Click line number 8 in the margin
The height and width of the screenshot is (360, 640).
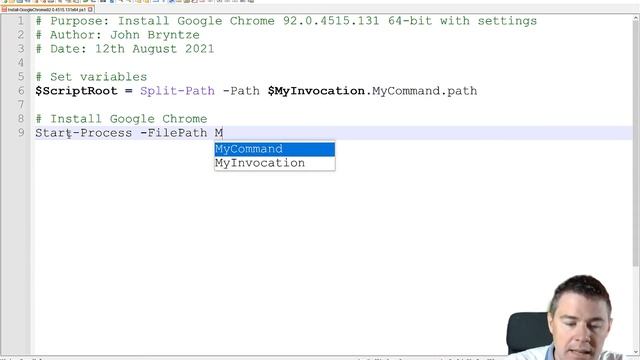coord(20,119)
